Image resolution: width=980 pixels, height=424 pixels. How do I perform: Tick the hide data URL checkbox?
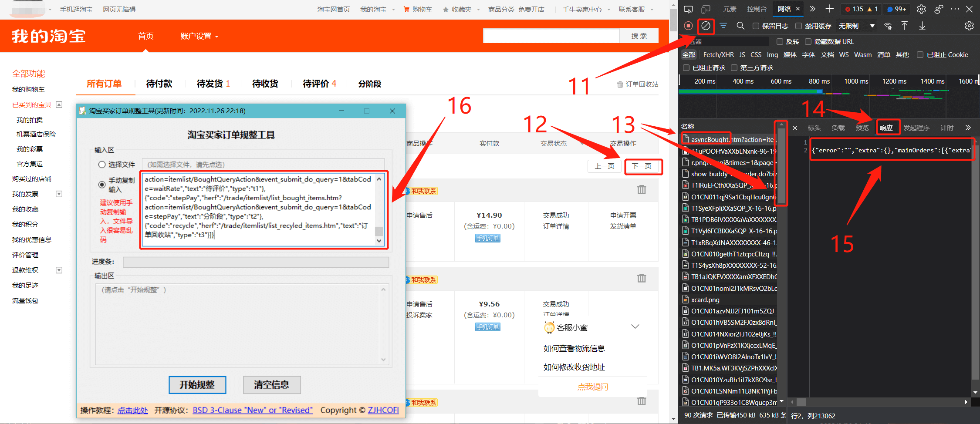(808, 42)
